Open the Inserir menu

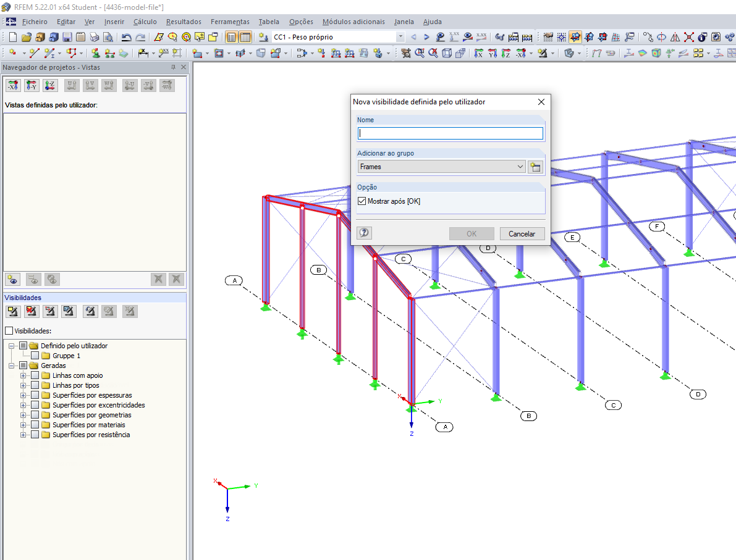pos(114,22)
